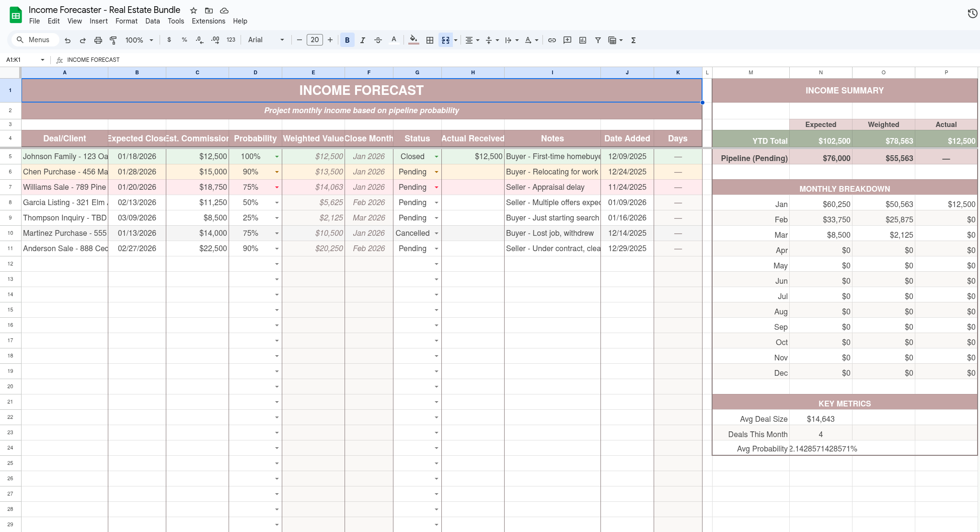Open the fill color picker
The image size is (980, 532).
413,40
